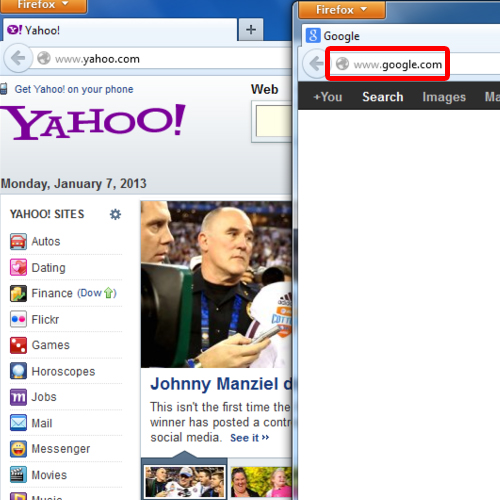Open the Horoscopes link
This screenshot has height=500, width=500.
click(63, 371)
